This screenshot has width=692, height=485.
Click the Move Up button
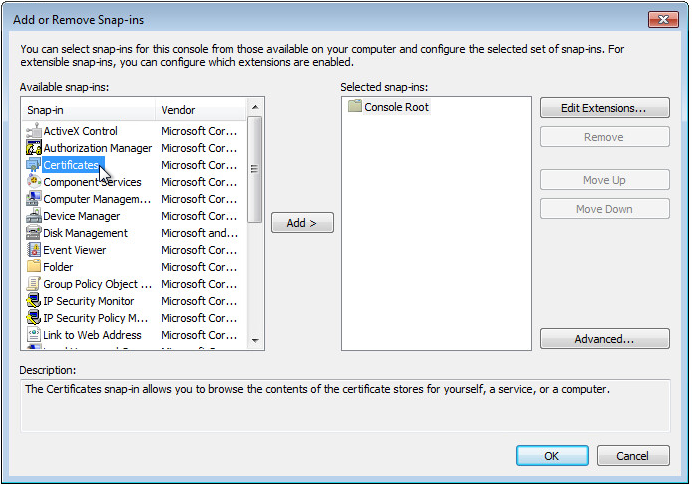click(x=604, y=180)
